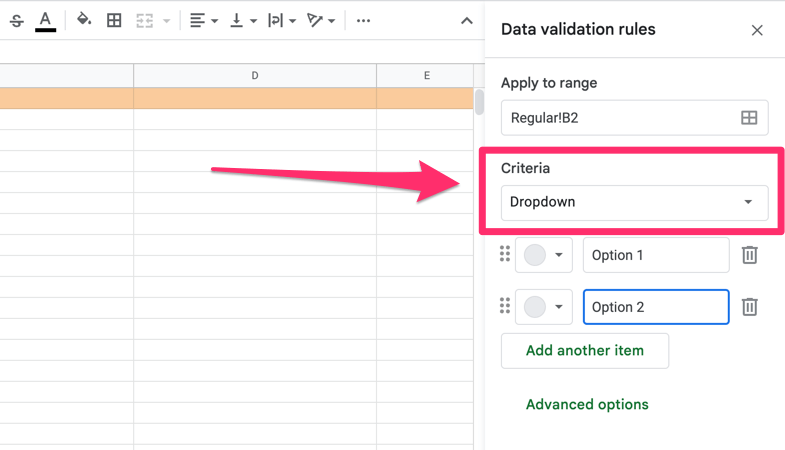Viewport: 785px width, 450px height.
Task: Open the cell borders menu
Action: 114,21
